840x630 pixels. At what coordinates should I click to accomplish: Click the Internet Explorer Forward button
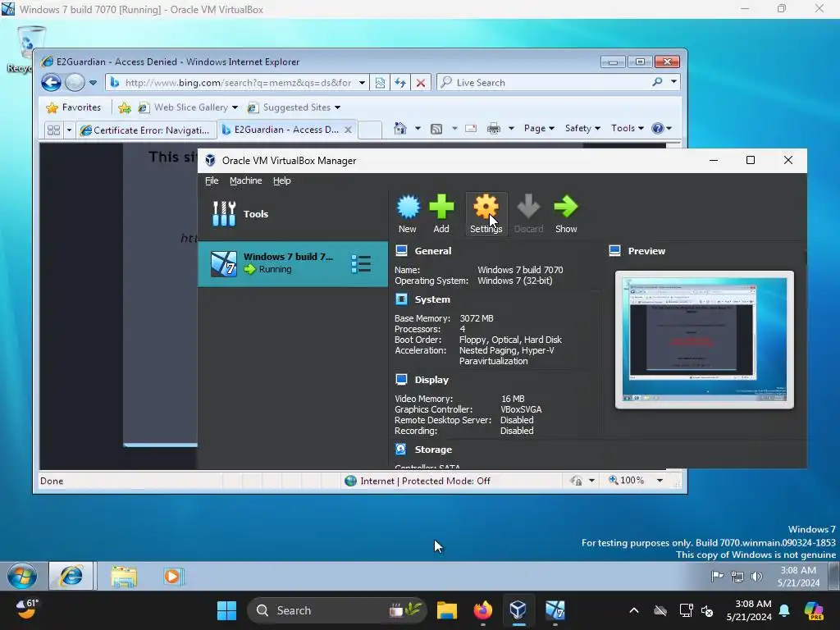(75, 83)
